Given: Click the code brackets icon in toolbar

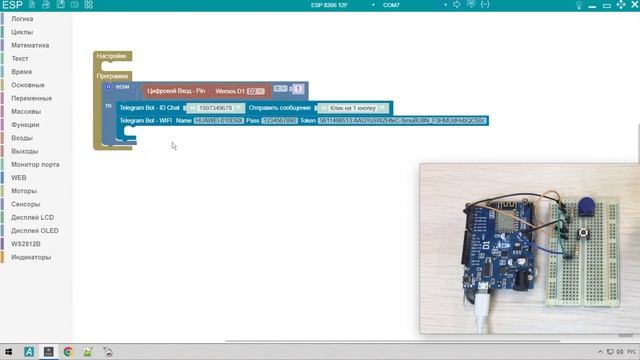Looking at the screenshot, I should (x=485, y=4).
